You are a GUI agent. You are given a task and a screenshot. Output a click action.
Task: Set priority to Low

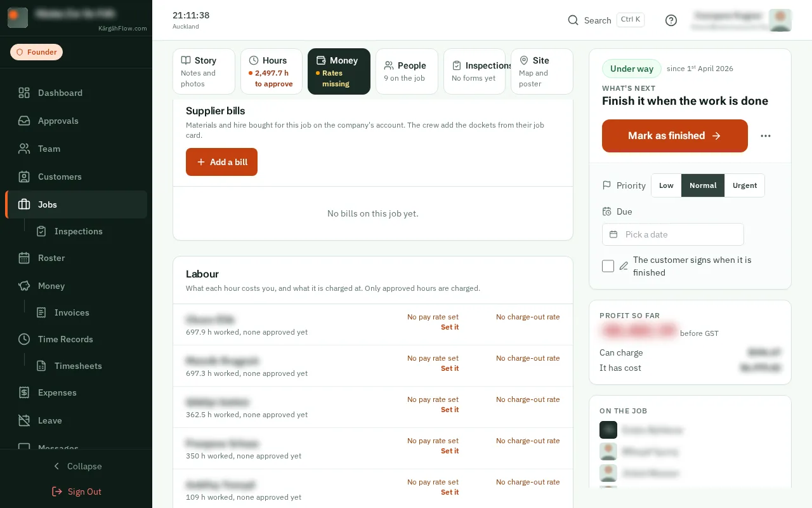[666, 185]
